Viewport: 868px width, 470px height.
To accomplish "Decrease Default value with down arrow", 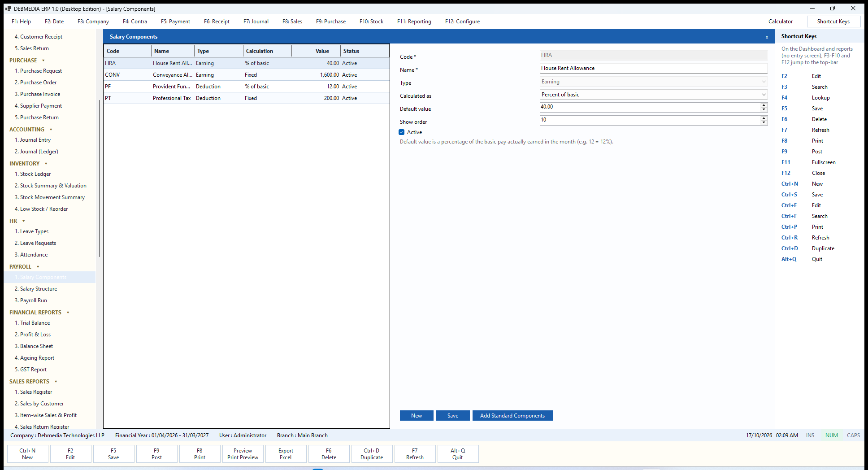I will point(764,109).
